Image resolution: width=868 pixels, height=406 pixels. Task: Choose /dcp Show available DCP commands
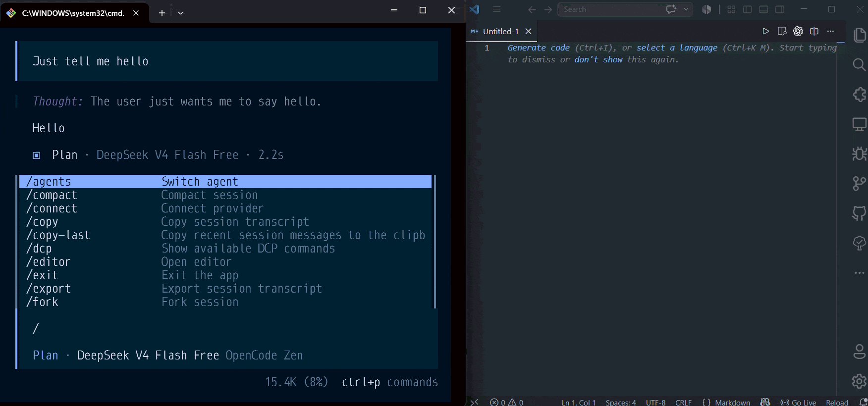(x=225, y=249)
